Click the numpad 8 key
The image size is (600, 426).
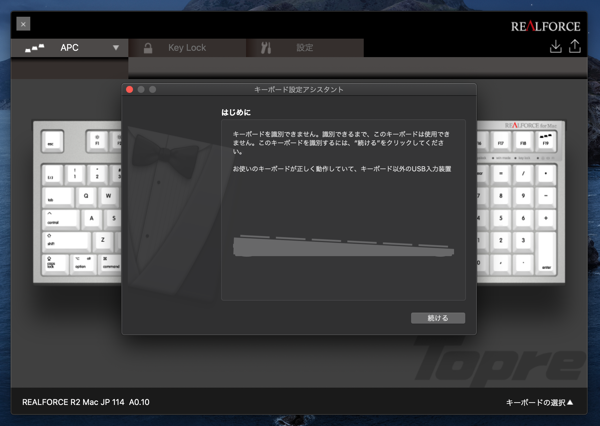point(501,196)
